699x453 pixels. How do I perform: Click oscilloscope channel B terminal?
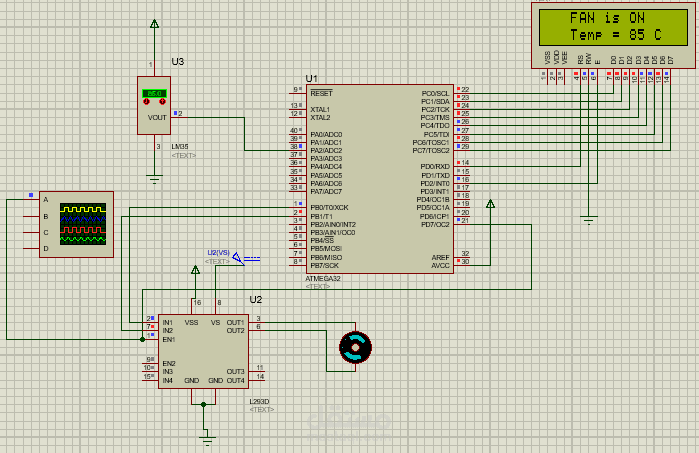[31, 216]
